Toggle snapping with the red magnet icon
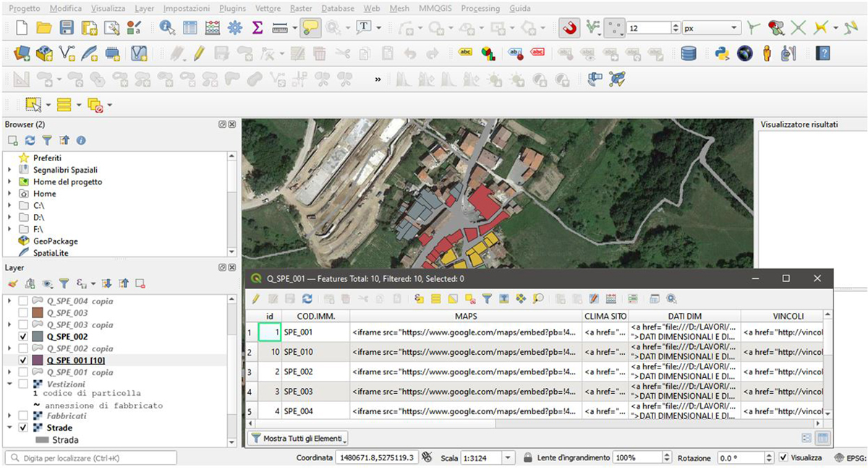 570,28
